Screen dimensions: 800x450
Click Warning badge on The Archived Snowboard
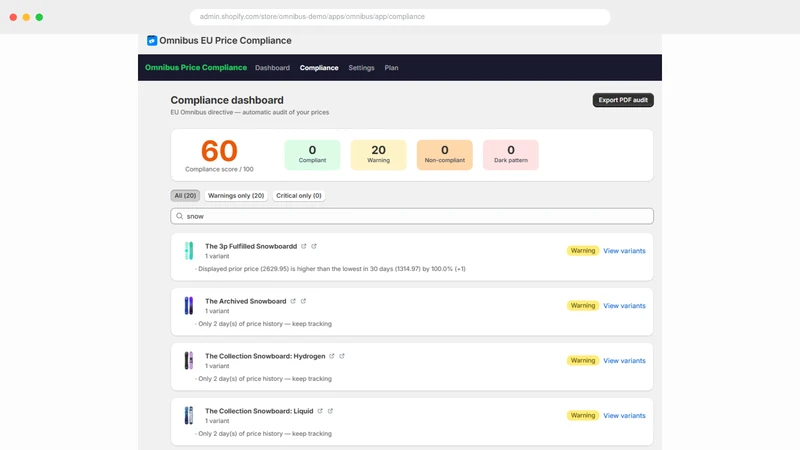583,306
